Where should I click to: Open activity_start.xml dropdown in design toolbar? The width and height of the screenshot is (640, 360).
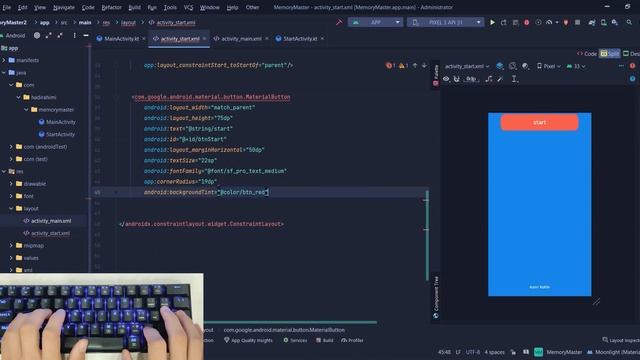point(467,66)
